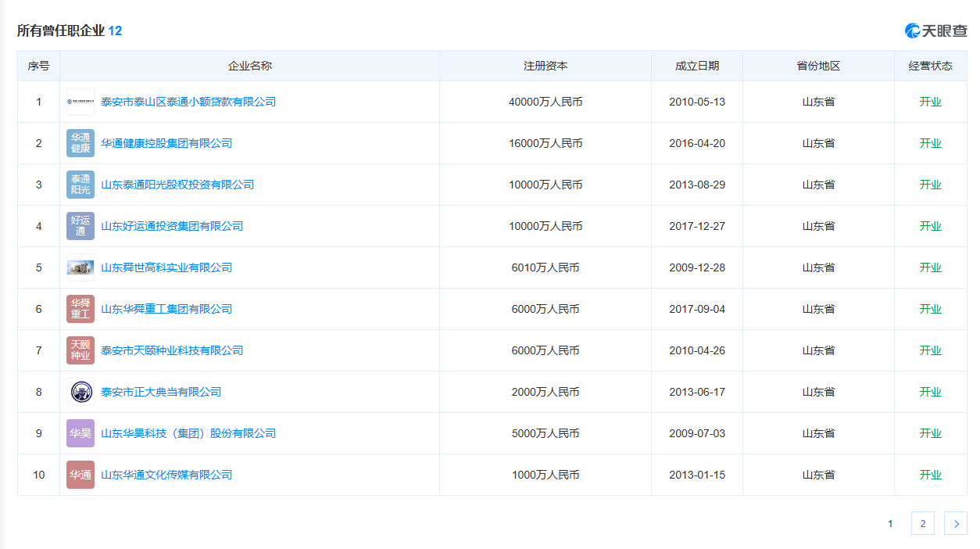Click the 天眼查 logo at top right
Image resolution: width=980 pixels, height=549 pixels.
coord(935,30)
